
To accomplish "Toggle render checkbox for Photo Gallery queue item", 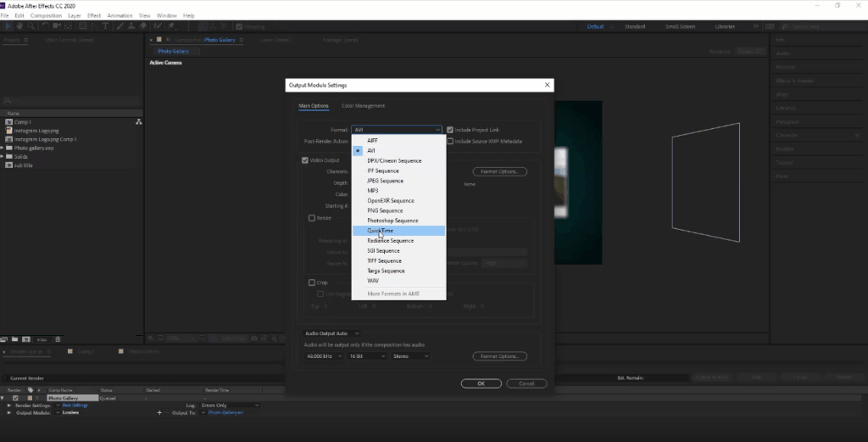I will 15,398.
